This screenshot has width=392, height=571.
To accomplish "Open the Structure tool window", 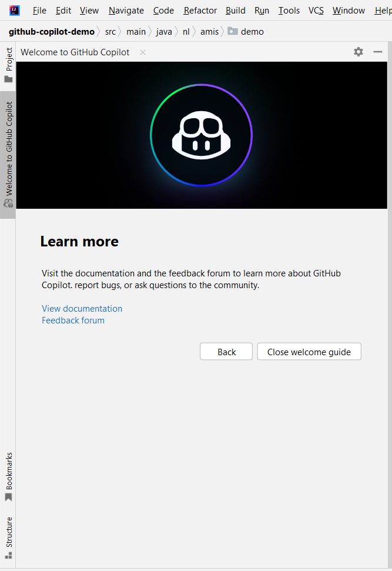I will tap(8, 537).
